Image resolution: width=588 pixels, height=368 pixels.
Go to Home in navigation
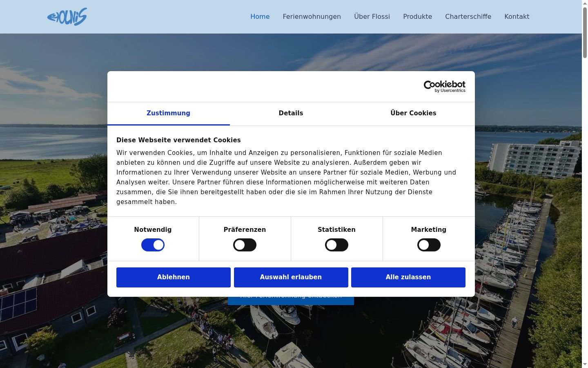coord(260,17)
